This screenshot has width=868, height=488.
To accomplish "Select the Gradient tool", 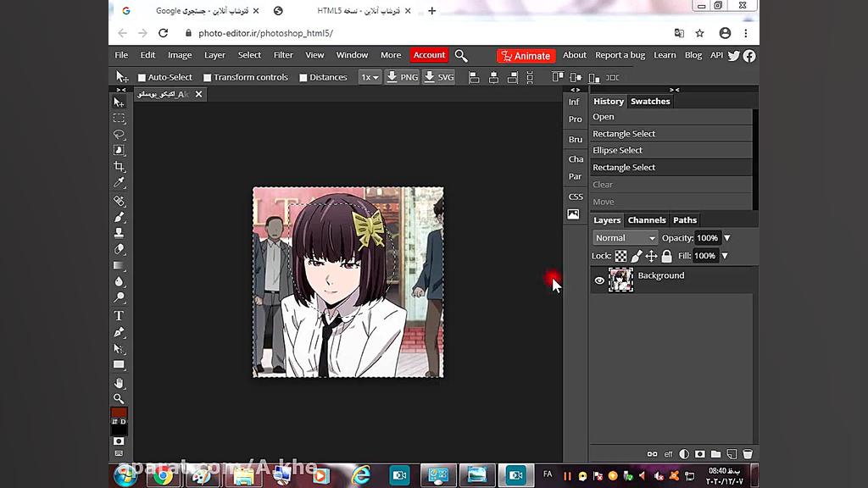I will (x=119, y=265).
